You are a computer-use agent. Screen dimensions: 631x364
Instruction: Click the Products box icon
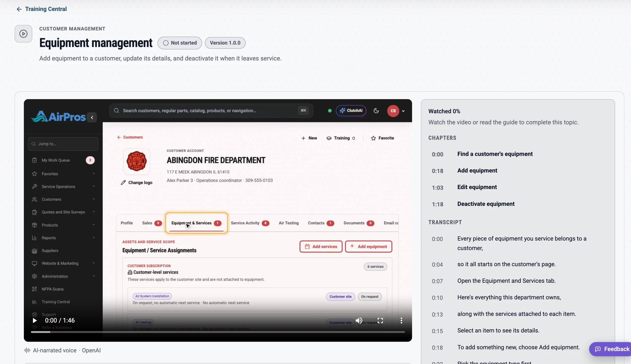(x=34, y=225)
